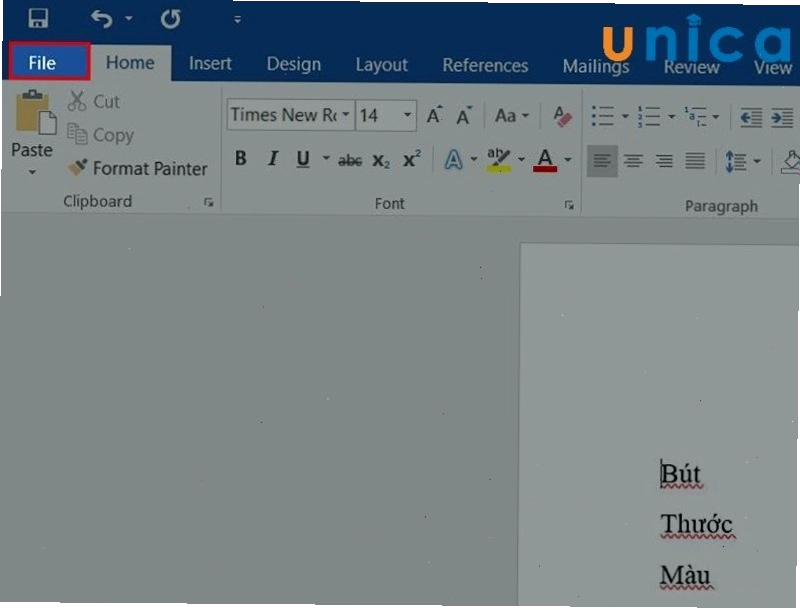Apply Superscript formatting
Viewport: 800px width, 608px height.
412,159
